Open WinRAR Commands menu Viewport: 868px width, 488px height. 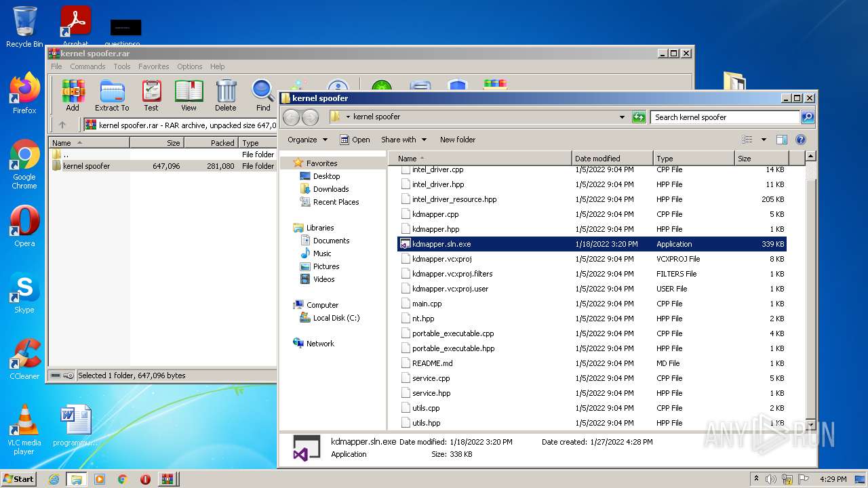coord(87,66)
